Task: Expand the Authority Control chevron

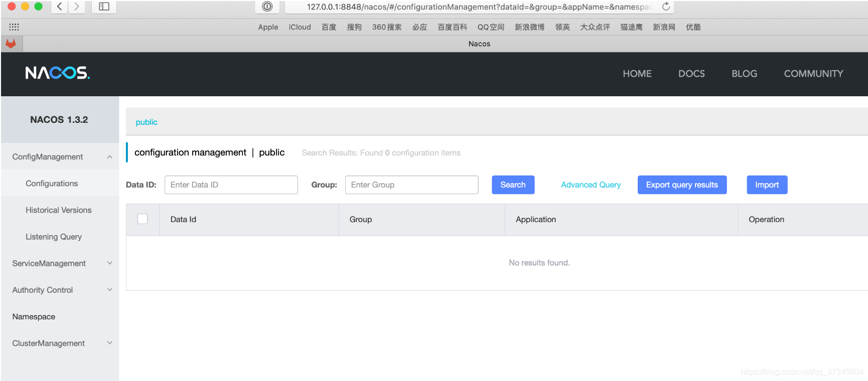Action: 109,290
